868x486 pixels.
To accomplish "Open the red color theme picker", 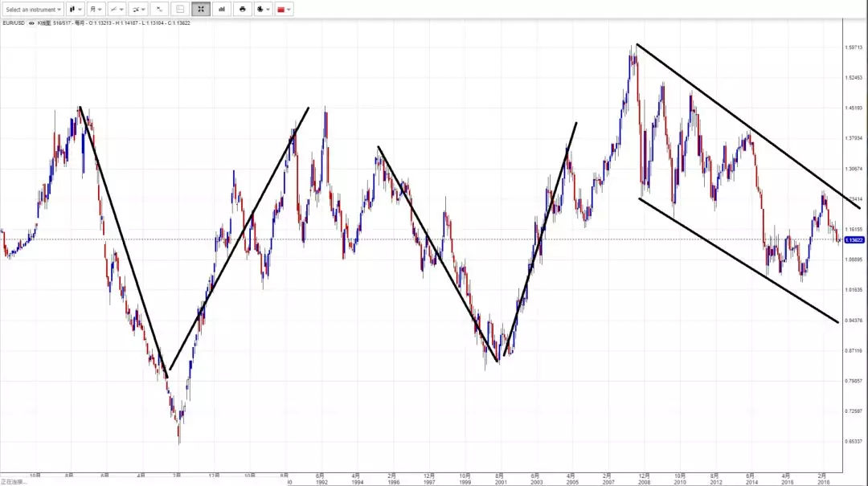I will coord(284,10).
